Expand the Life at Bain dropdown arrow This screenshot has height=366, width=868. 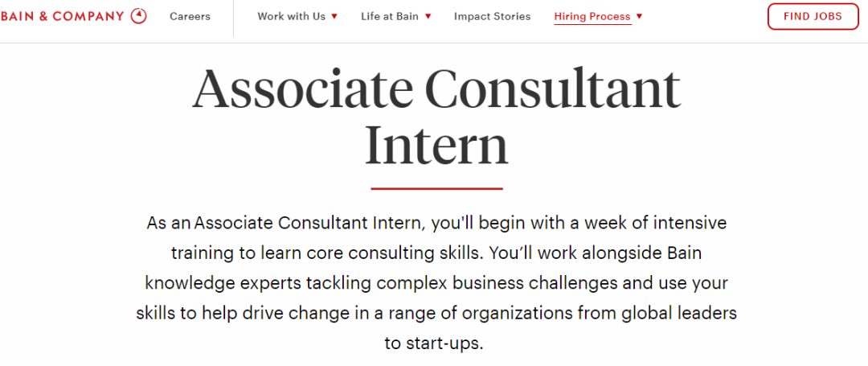(428, 17)
